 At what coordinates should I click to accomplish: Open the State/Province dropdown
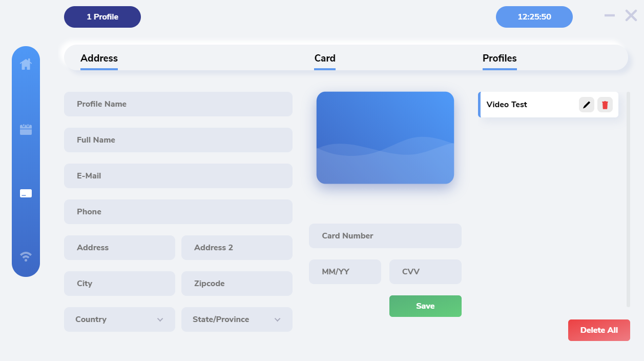(237, 319)
